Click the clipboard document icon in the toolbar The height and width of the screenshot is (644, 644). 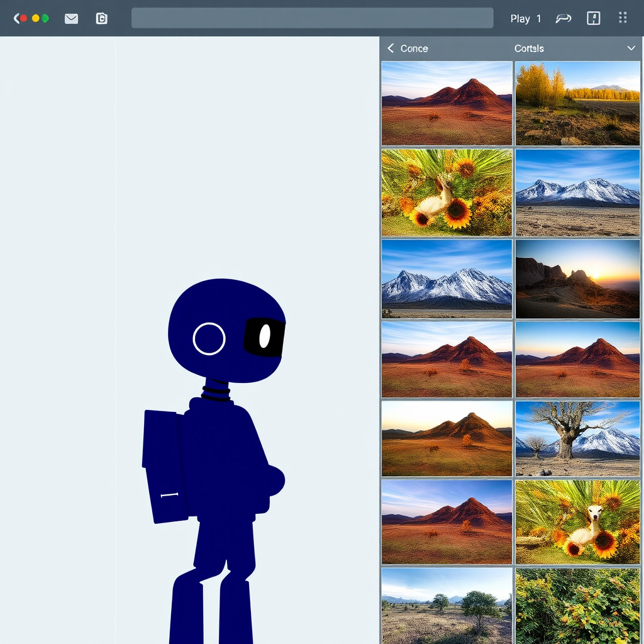pyautogui.click(x=101, y=18)
